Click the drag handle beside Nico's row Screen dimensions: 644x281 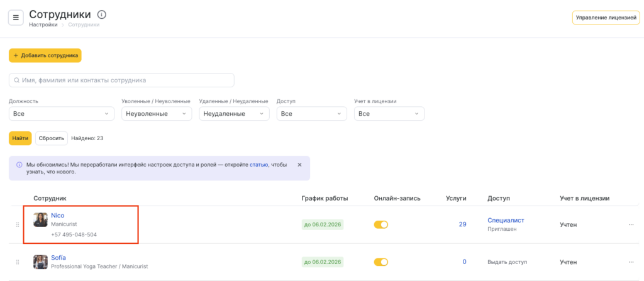(x=16, y=224)
